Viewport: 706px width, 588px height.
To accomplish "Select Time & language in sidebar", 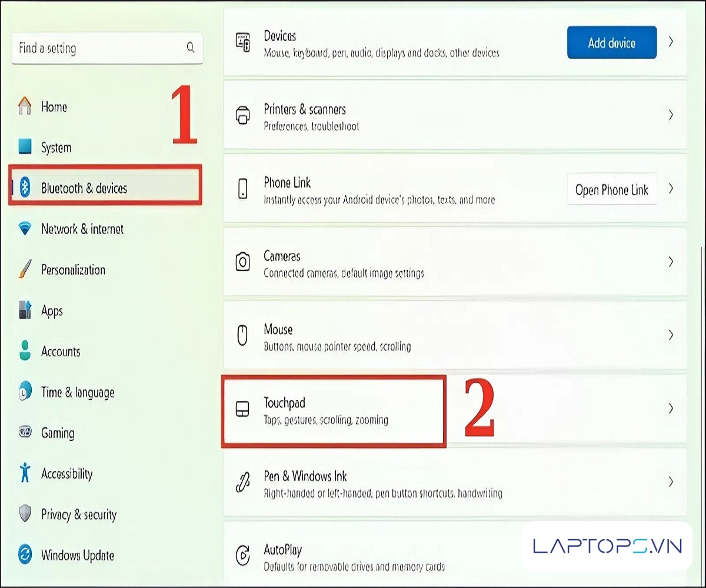I will (x=77, y=392).
